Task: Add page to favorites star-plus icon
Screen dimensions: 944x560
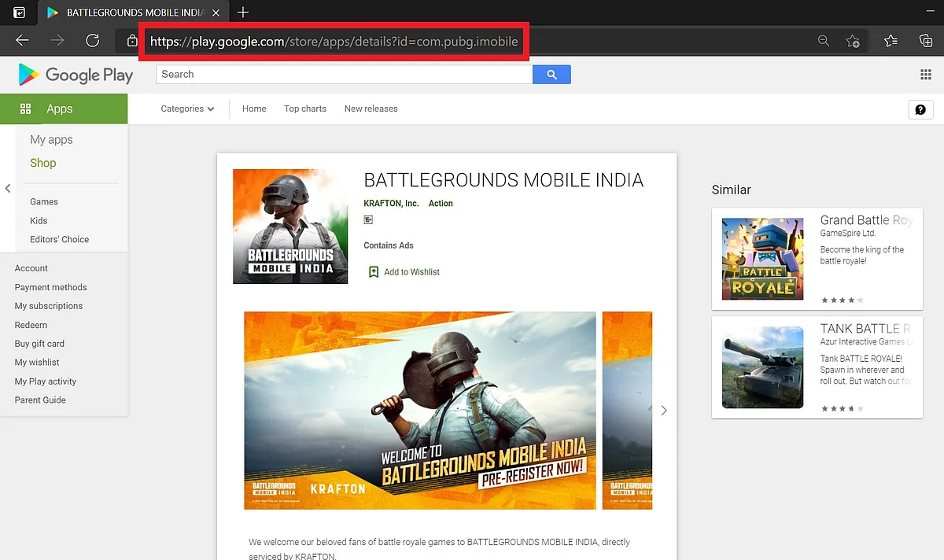Action: pyautogui.click(x=853, y=41)
